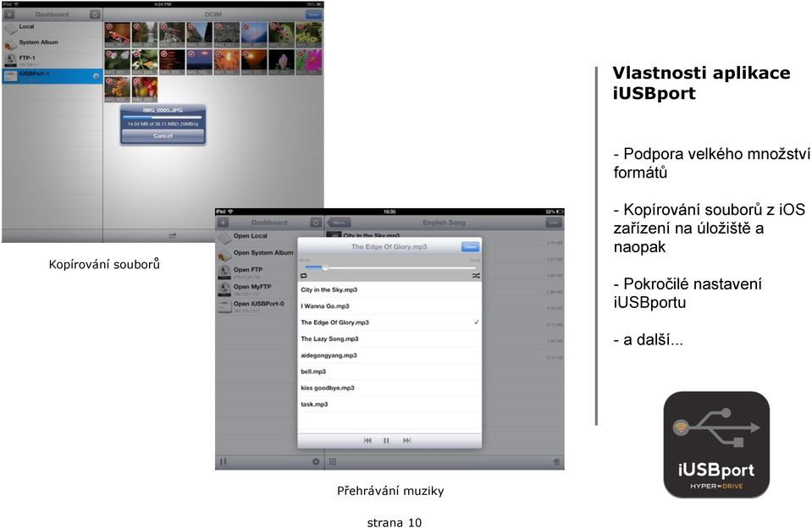Skip to previous track
The image size is (812, 528).
[x=367, y=441]
